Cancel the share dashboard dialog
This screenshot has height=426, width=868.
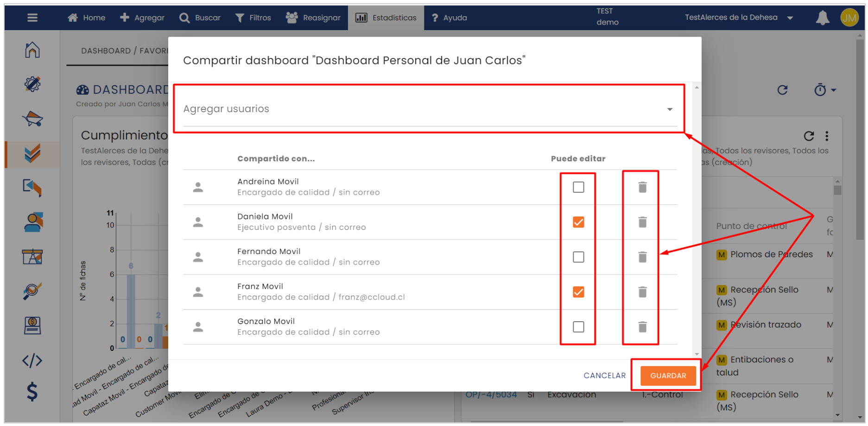[604, 375]
